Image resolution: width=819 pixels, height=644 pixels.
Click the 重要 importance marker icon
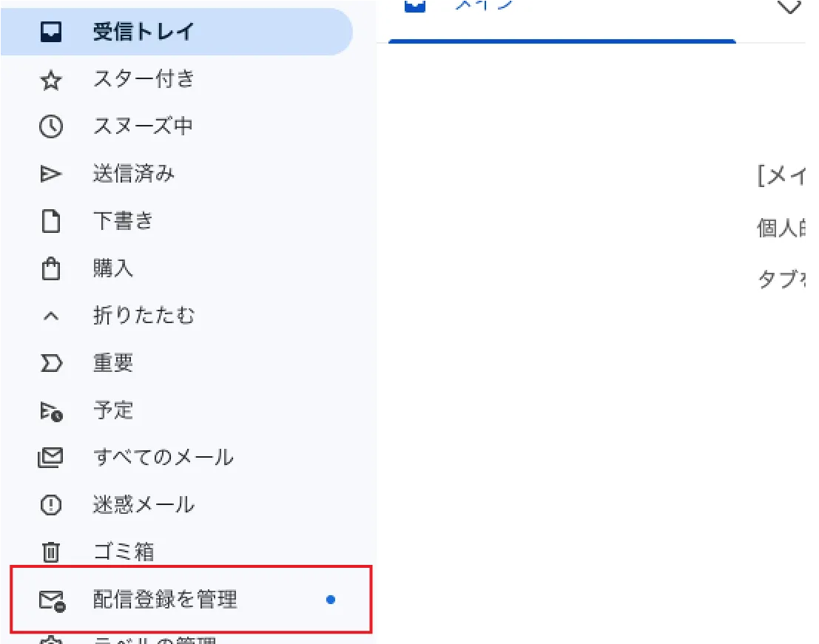tap(50, 362)
